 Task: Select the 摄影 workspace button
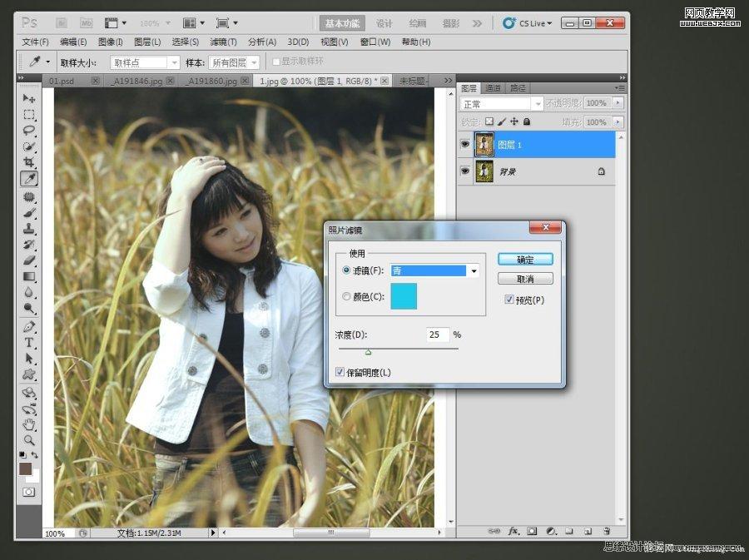[x=450, y=23]
